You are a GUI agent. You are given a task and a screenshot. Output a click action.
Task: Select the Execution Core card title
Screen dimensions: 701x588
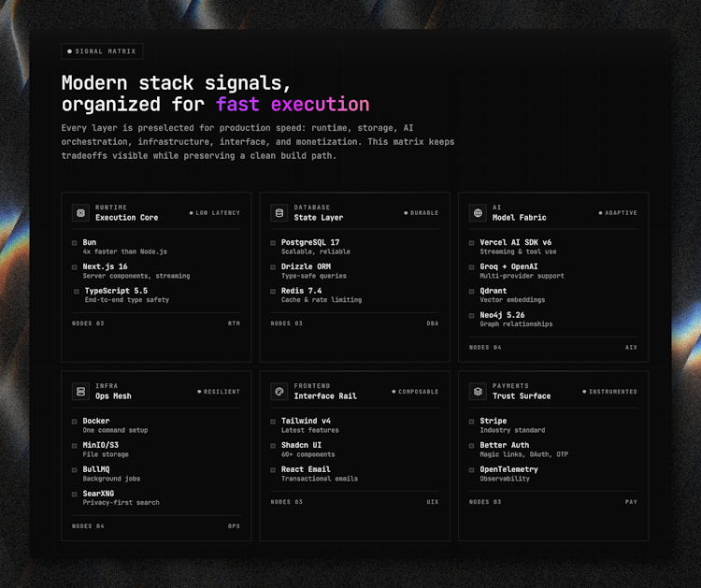click(x=126, y=218)
